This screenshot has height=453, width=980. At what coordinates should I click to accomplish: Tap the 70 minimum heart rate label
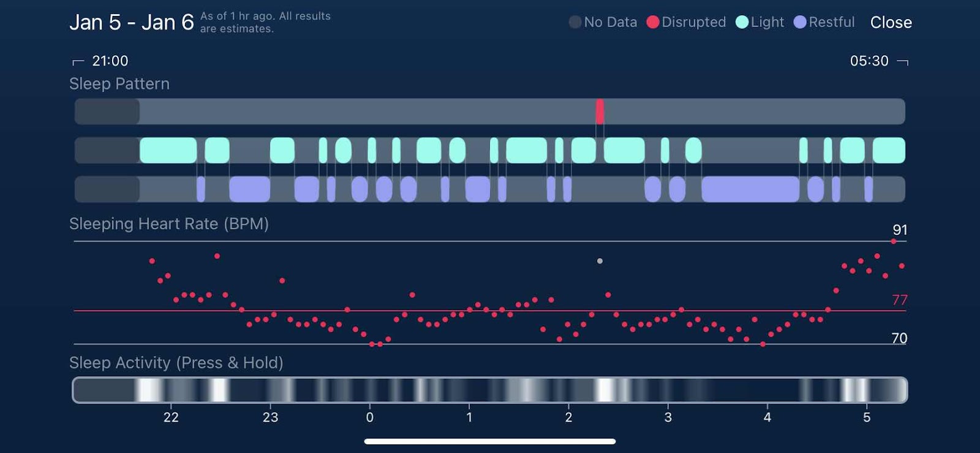[899, 338]
